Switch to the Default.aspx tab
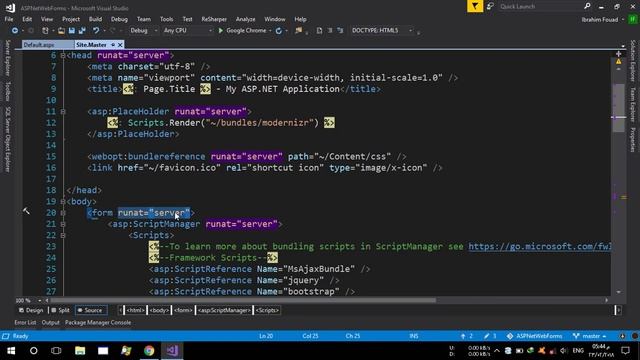Viewport: 640px width, 360px height. pos(39,45)
